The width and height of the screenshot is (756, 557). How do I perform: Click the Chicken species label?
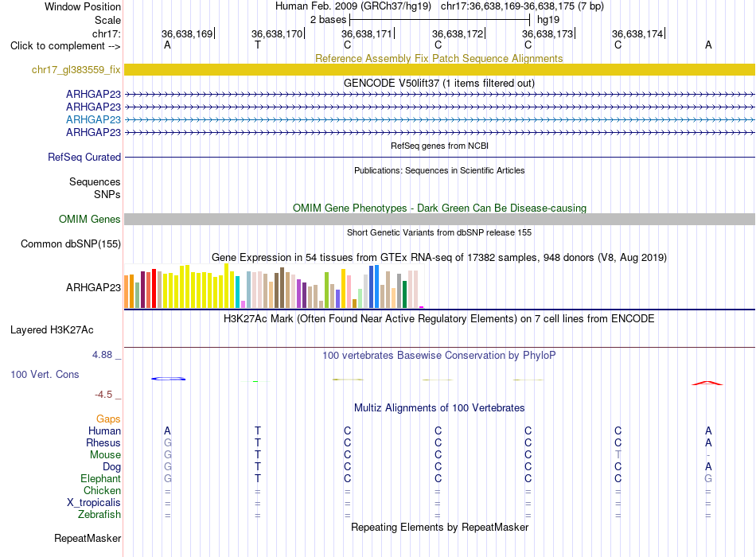pyautogui.click(x=102, y=490)
